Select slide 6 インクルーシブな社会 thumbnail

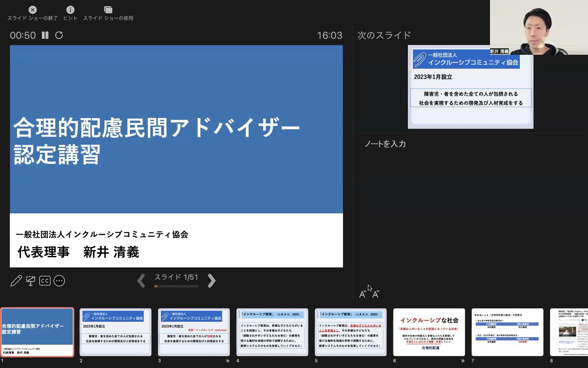(x=429, y=332)
